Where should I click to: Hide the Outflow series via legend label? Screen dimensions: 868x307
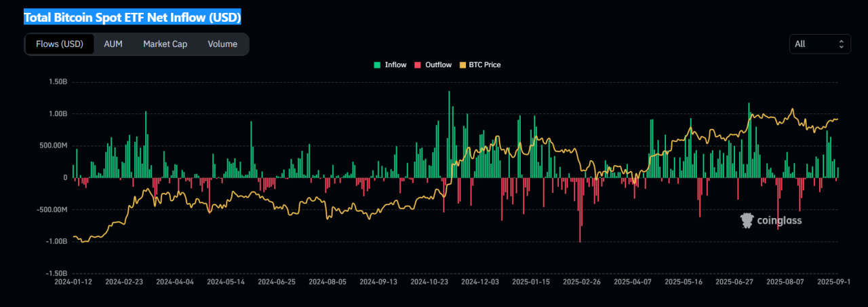coord(438,65)
